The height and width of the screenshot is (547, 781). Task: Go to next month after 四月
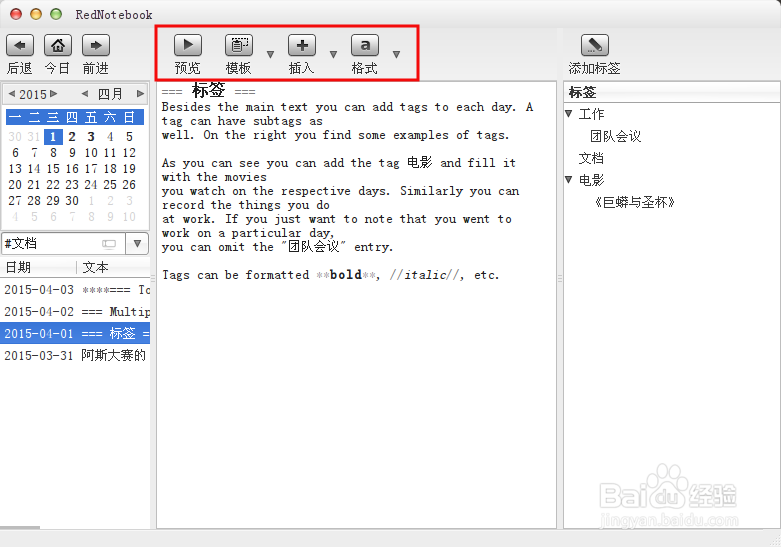(x=140, y=94)
